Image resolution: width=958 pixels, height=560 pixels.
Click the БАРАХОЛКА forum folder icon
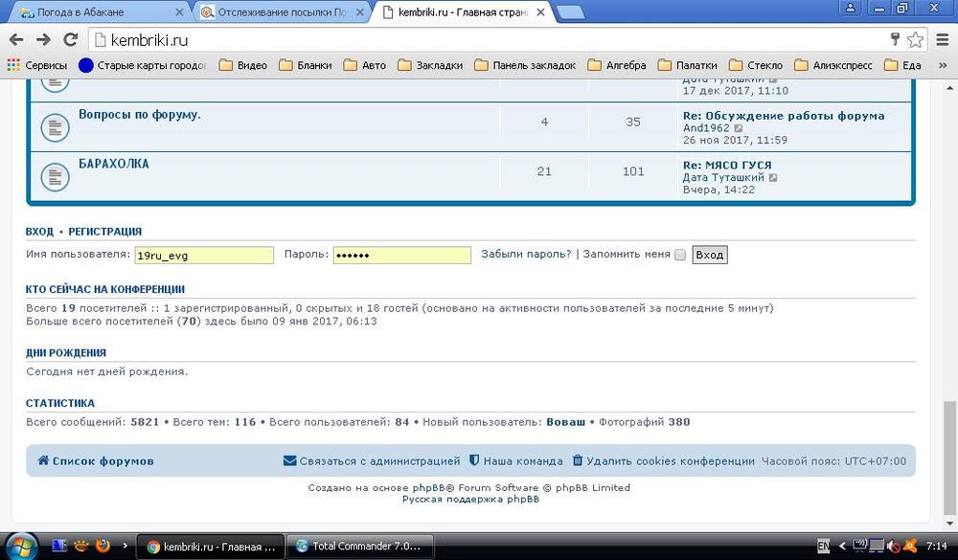coord(53,175)
